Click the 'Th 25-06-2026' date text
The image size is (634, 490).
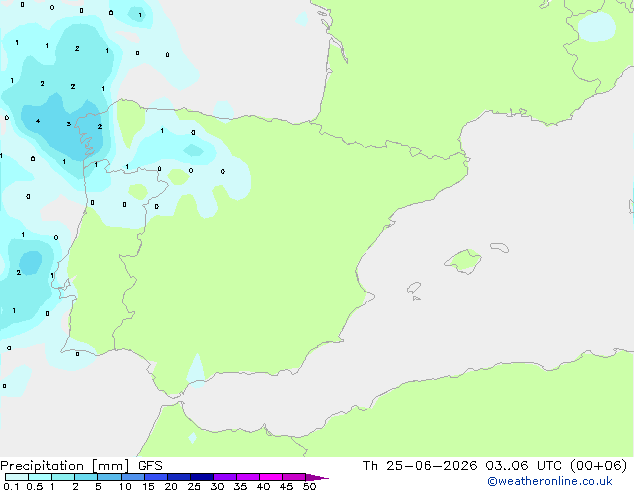[x=420, y=466]
